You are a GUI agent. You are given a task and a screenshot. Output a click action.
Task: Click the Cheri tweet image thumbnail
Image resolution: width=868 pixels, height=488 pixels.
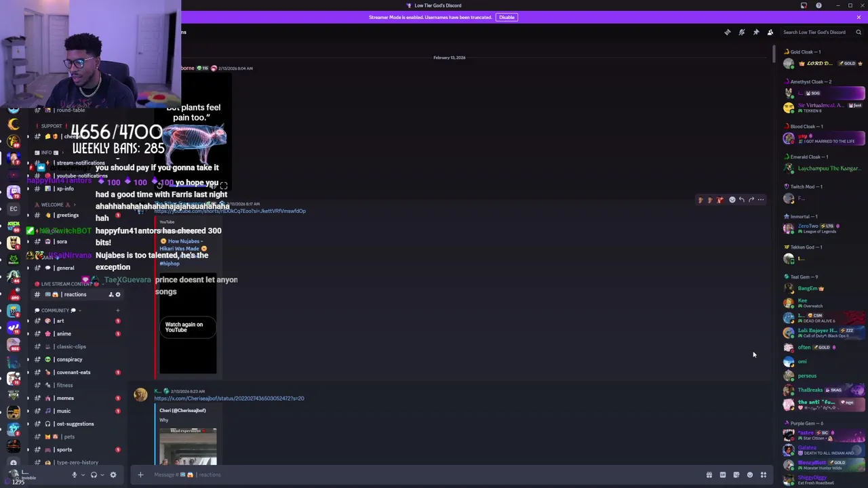[188, 446]
